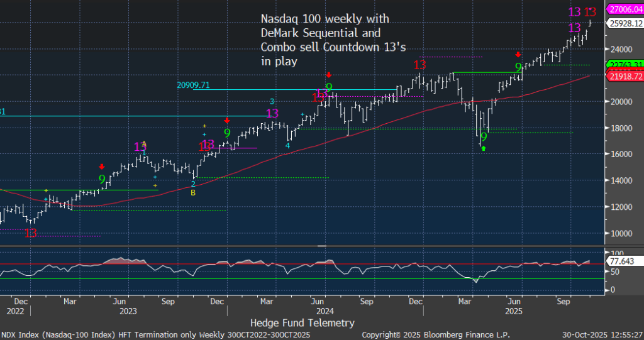The height and width of the screenshot is (340, 644).
Task: Select the red 13 at December 2024 high
Action: tap(420, 65)
